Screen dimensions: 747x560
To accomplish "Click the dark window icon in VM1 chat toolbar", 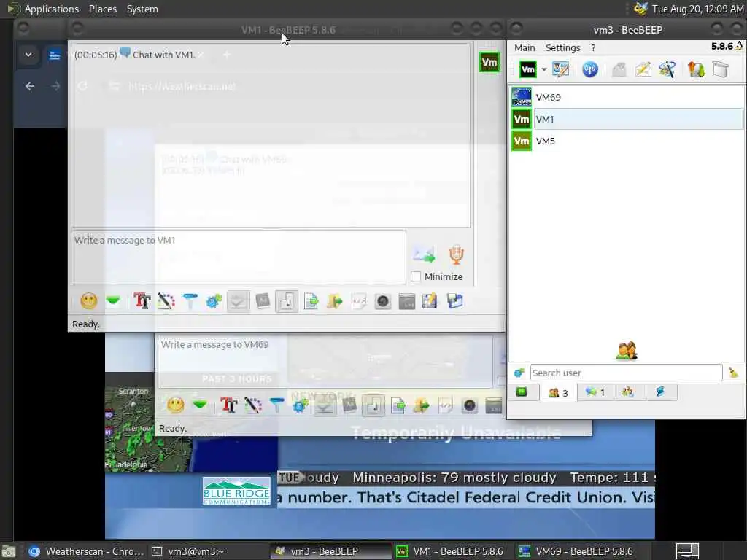I will [407, 301].
